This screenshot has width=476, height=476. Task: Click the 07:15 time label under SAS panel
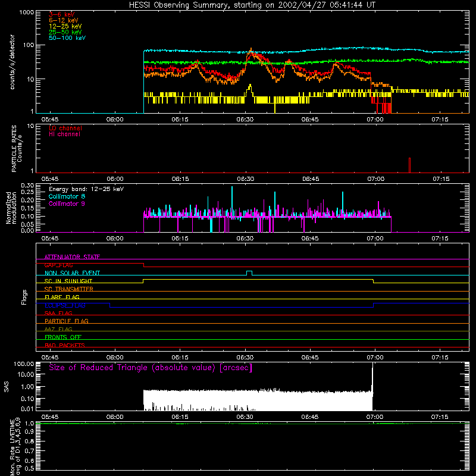point(440,417)
